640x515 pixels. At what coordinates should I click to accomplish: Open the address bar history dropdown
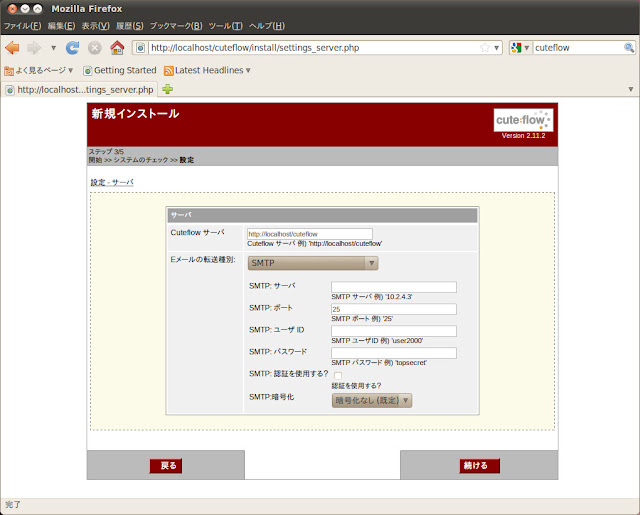(497, 48)
